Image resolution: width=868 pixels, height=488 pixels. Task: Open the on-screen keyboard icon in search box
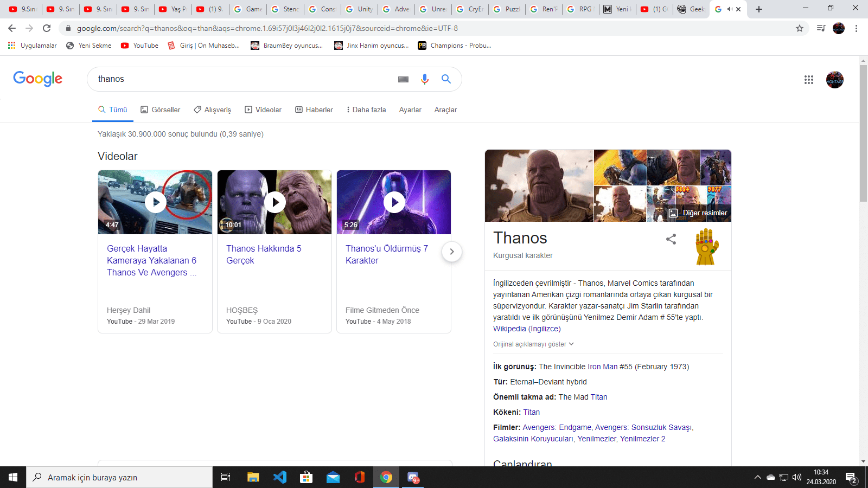(403, 79)
